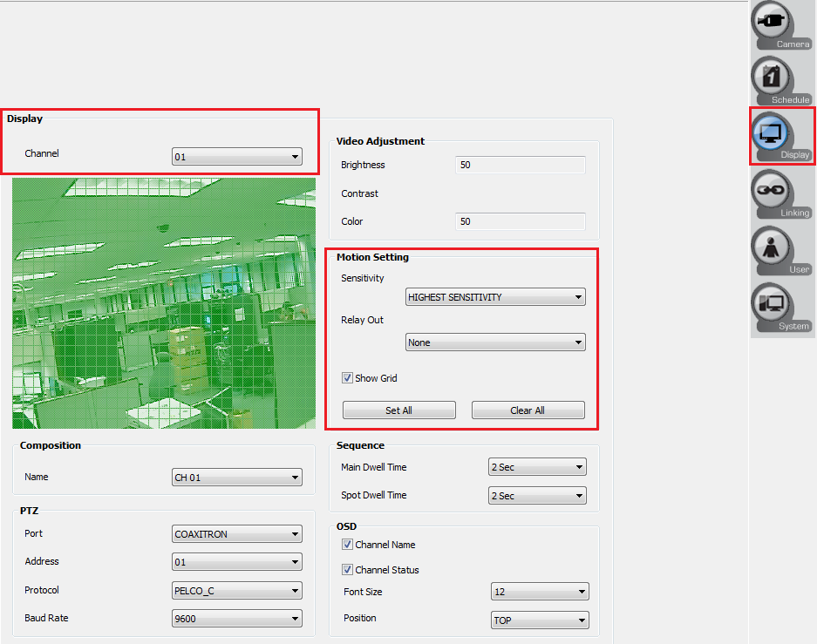This screenshot has height=644, width=817.
Task: Toggle the Show Grid checkbox
Action: pyautogui.click(x=347, y=377)
